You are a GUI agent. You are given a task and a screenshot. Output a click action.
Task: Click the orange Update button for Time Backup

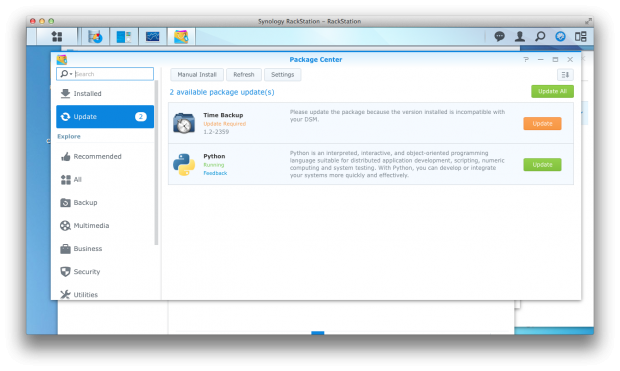[x=542, y=124]
